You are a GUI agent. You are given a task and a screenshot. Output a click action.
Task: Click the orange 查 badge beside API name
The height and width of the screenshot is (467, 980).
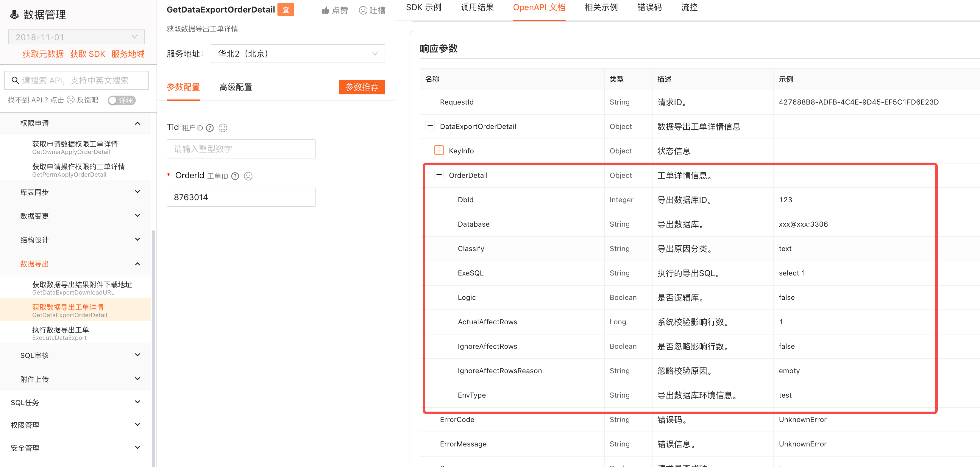[285, 10]
